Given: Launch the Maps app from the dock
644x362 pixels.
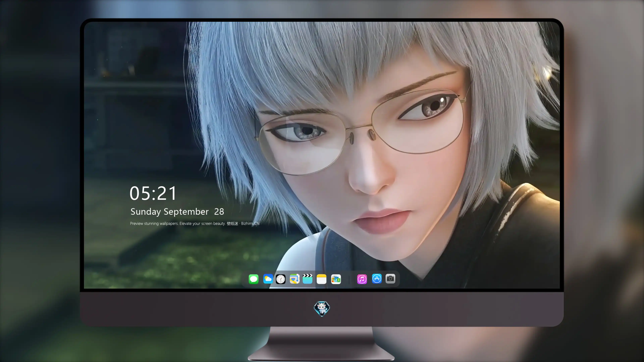Looking at the screenshot, I should (x=294, y=279).
